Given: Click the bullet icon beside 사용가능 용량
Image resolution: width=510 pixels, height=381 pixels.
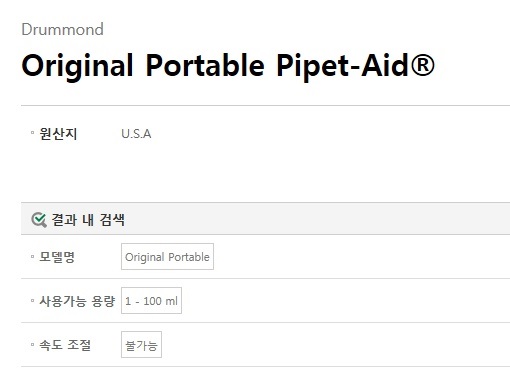Looking at the screenshot, I should tap(32, 300).
